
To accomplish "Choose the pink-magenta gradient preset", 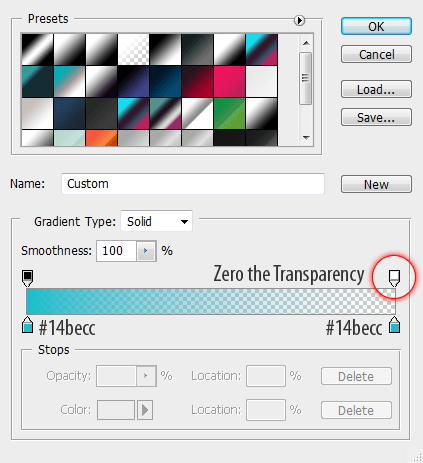I will pyautogui.click(x=229, y=81).
